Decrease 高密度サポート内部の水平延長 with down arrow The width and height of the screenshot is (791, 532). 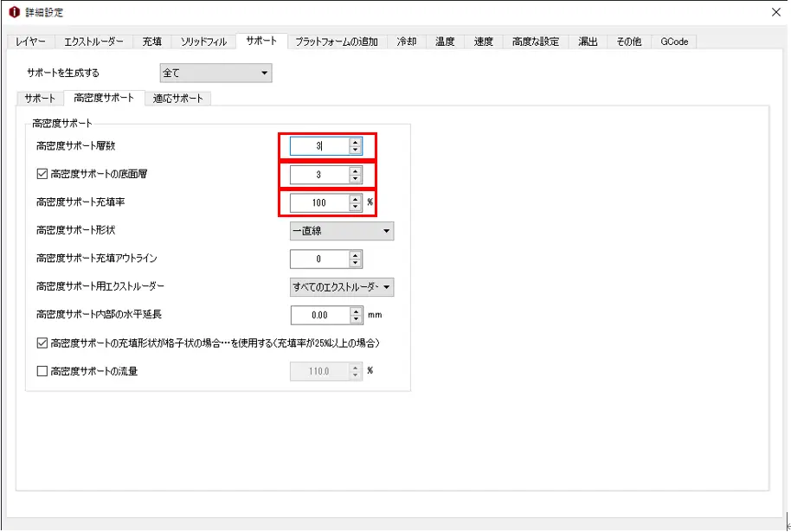pyautogui.click(x=355, y=320)
